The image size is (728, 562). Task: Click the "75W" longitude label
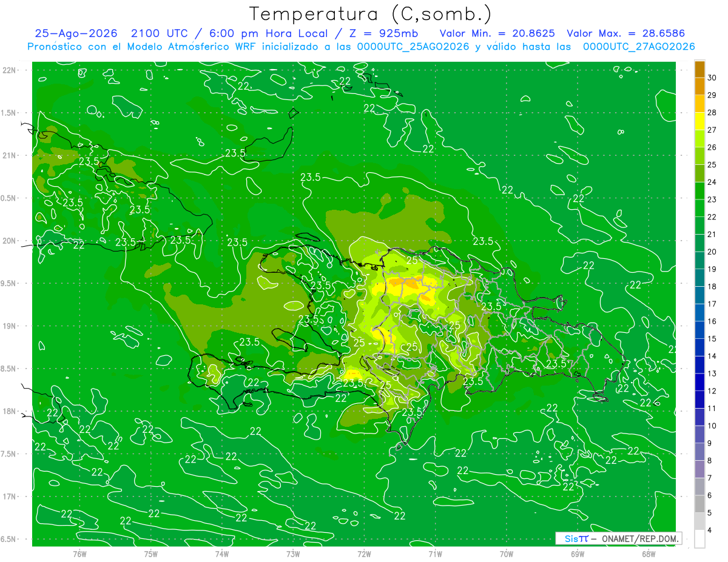pos(151,554)
